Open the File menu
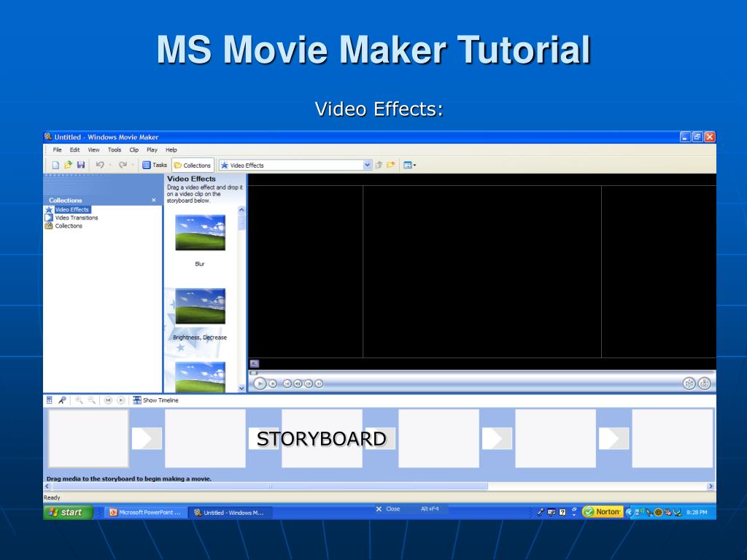This screenshot has height=560, width=747. tap(57, 149)
